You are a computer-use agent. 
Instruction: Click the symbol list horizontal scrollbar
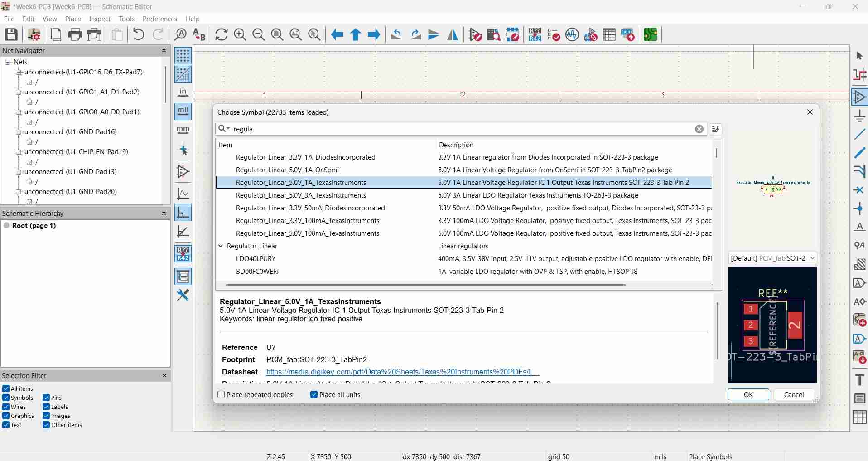pyautogui.click(x=426, y=285)
